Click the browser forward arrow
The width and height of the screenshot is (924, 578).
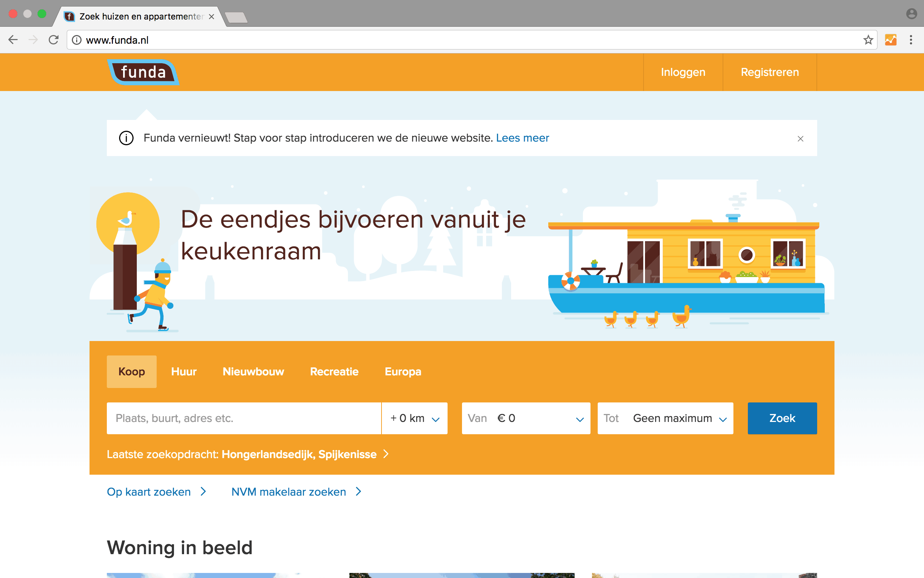click(x=33, y=40)
